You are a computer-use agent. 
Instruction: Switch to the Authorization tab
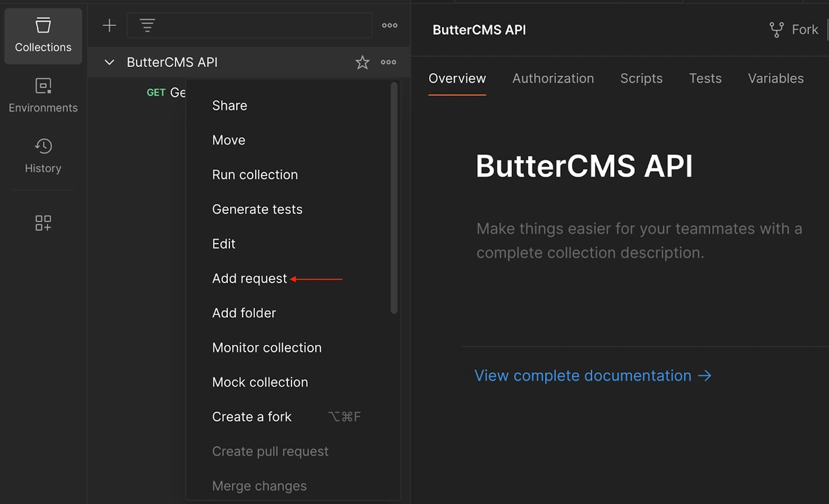pos(553,79)
